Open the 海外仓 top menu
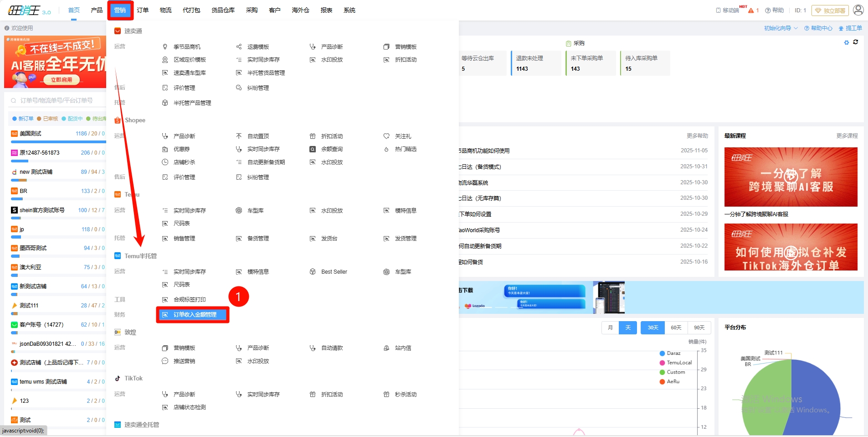 tap(300, 10)
